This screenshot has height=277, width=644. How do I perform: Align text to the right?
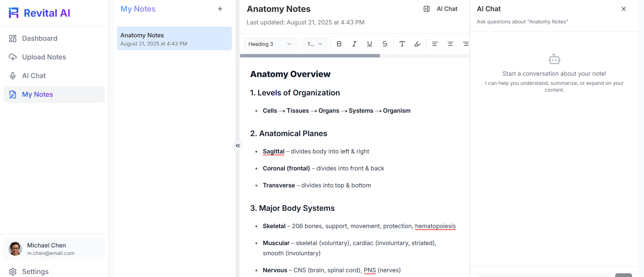pos(465,44)
